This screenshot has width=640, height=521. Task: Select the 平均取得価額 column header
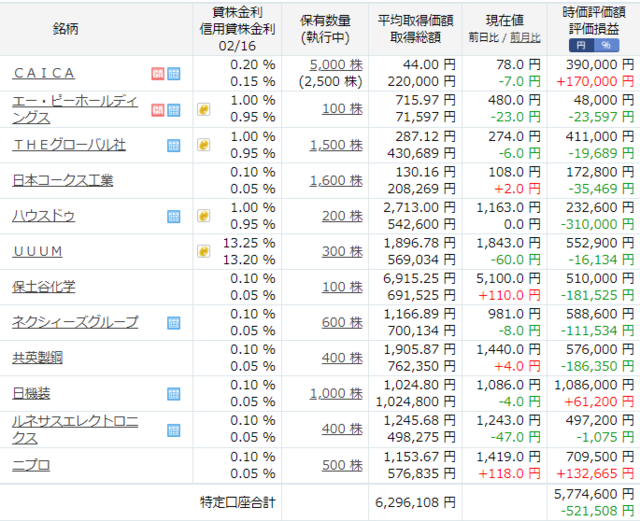click(416, 20)
